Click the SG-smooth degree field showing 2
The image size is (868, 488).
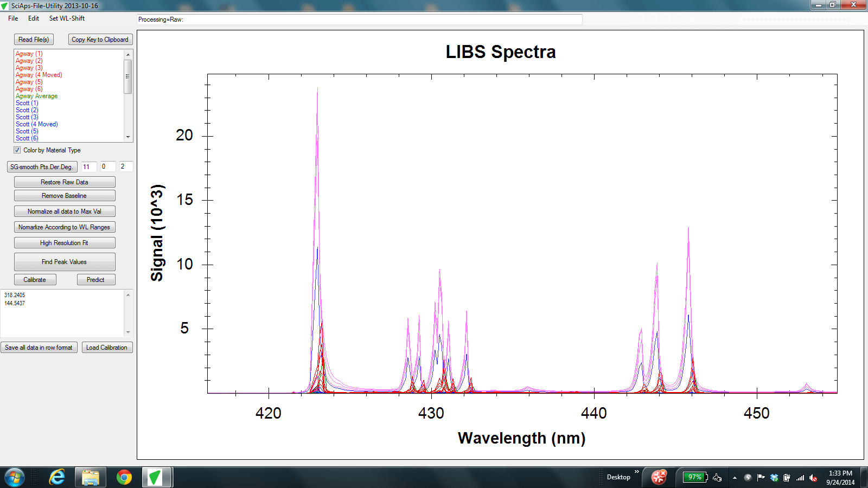(126, 167)
